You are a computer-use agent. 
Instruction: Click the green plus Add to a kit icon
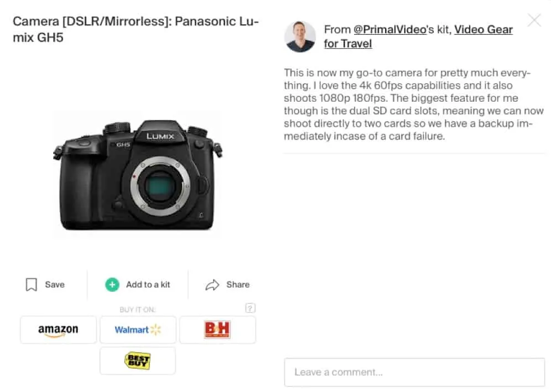pyautogui.click(x=112, y=285)
